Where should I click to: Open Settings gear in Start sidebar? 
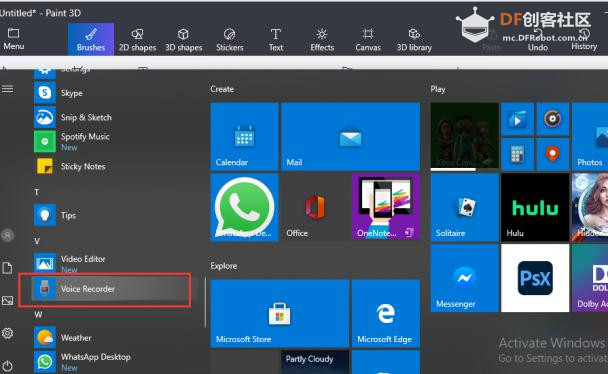[7, 333]
